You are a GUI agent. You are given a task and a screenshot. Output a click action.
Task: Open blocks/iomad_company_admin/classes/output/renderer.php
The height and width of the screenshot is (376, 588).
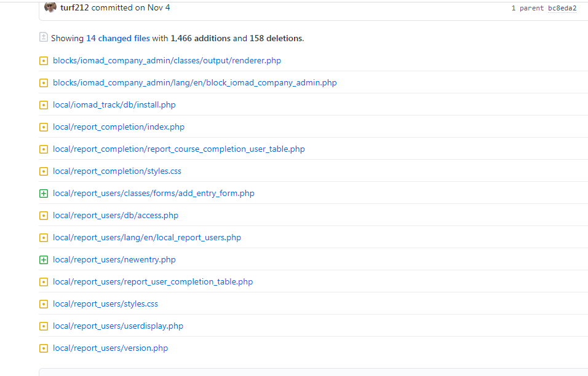[167, 61]
